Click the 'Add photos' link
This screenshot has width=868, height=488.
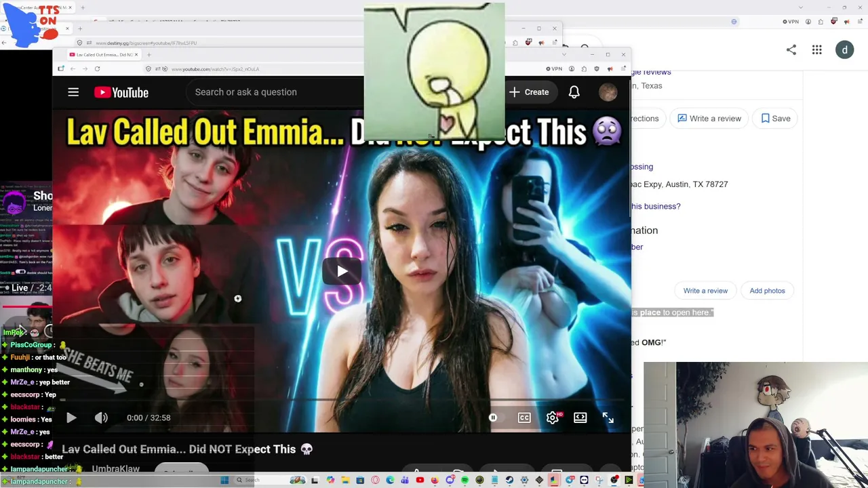[767, 291]
